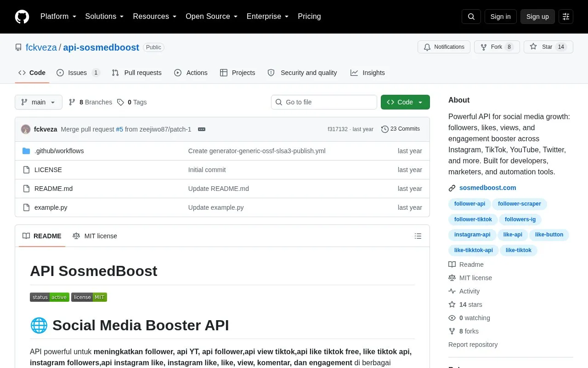Open the Insights tab
588x368 pixels.
tap(367, 73)
